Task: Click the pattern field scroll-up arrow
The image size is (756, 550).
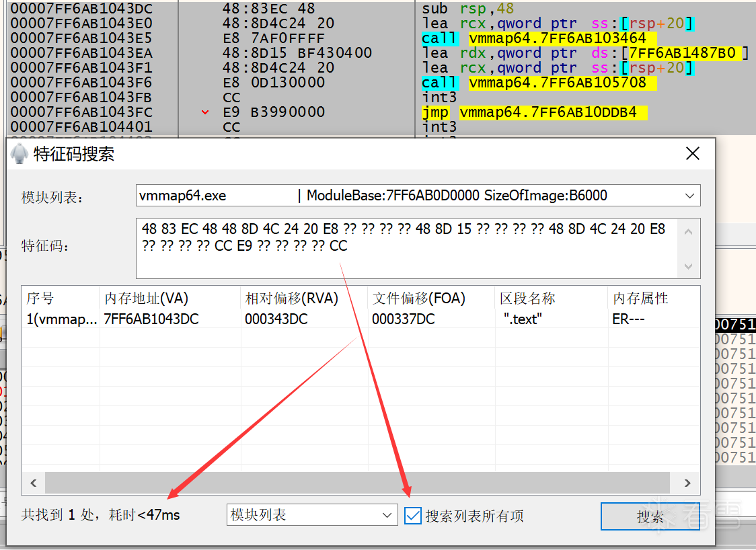Action: point(689,232)
